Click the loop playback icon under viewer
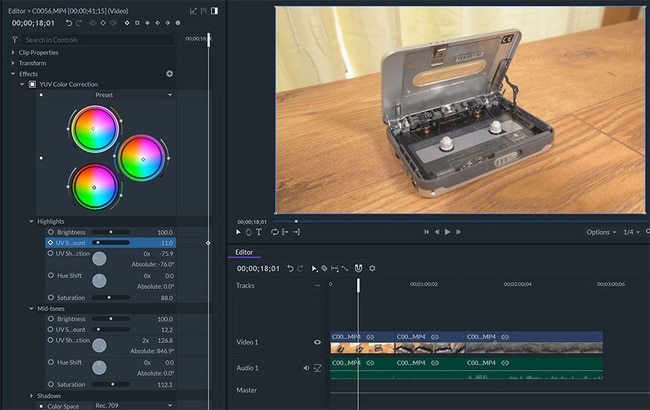This screenshot has width=650, height=410. 274,232
